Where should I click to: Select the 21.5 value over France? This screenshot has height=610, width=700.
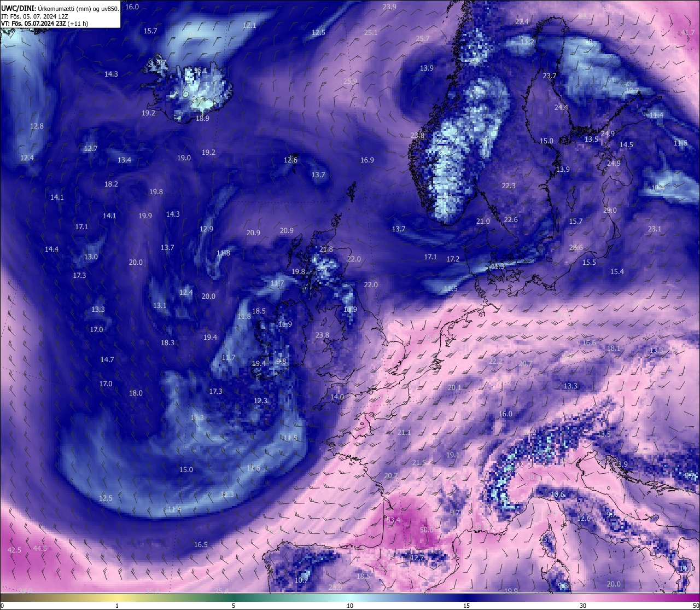(x=418, y=462)
